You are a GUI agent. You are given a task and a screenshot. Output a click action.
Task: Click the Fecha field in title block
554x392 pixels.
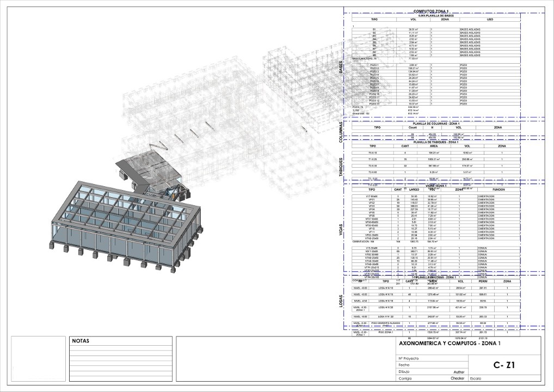coord(404,365)
